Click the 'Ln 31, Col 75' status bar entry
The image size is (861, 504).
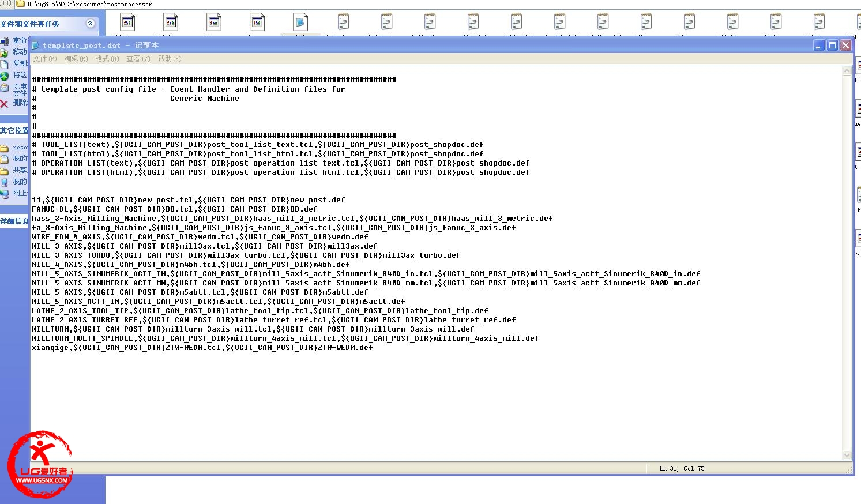tap(682, 469)
